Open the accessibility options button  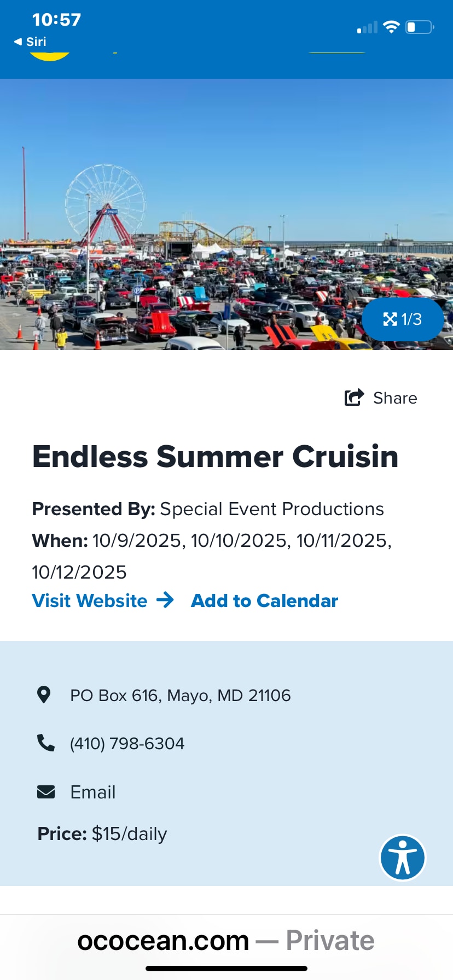click(403, 857)
